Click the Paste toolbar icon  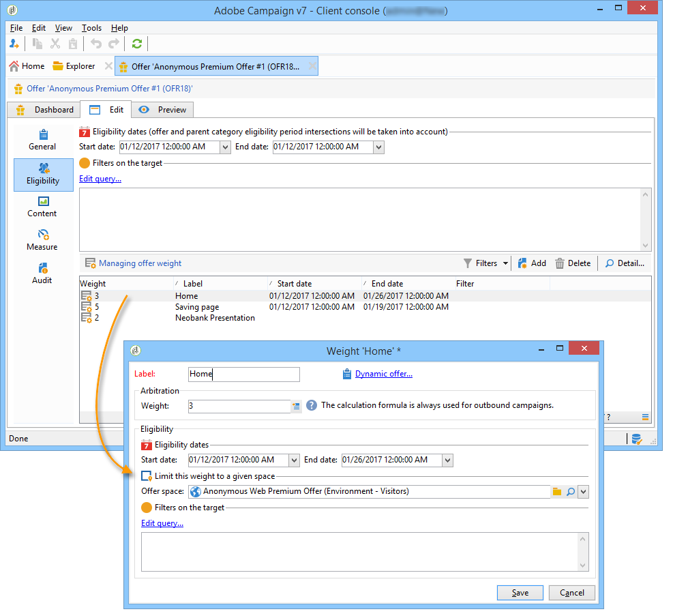click(x=73, y=44)
